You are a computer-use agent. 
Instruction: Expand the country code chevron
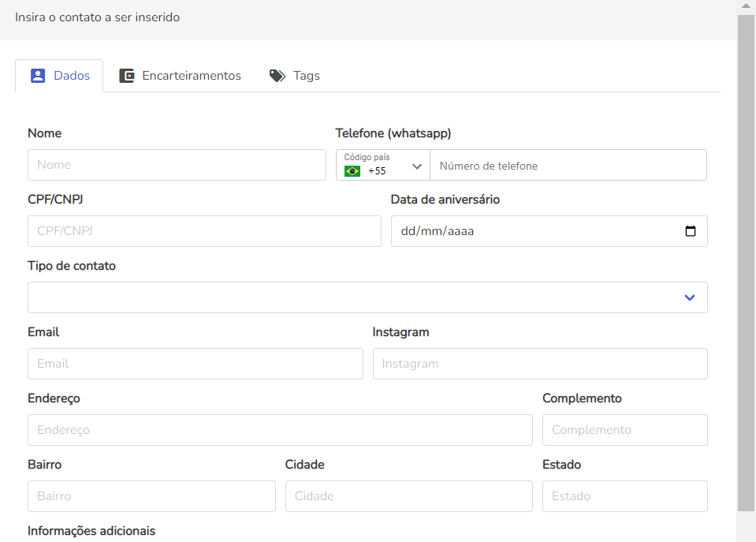point(417,166)
